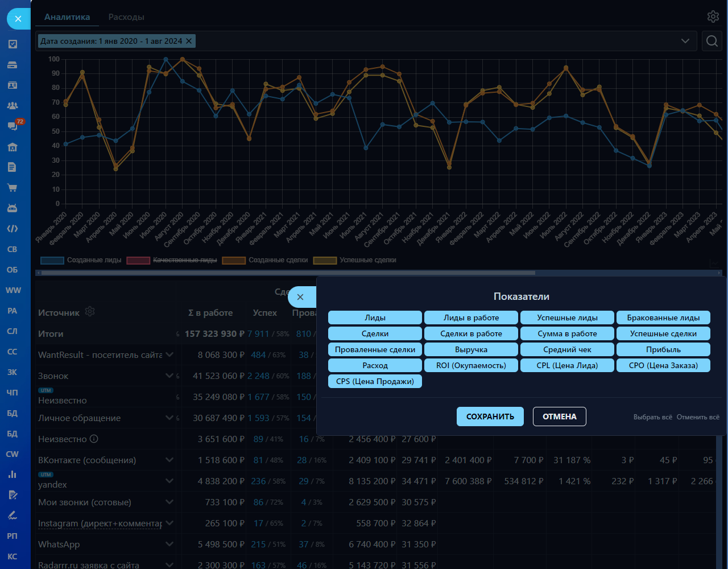Click the group of people sidebar icon

(13, 106)
